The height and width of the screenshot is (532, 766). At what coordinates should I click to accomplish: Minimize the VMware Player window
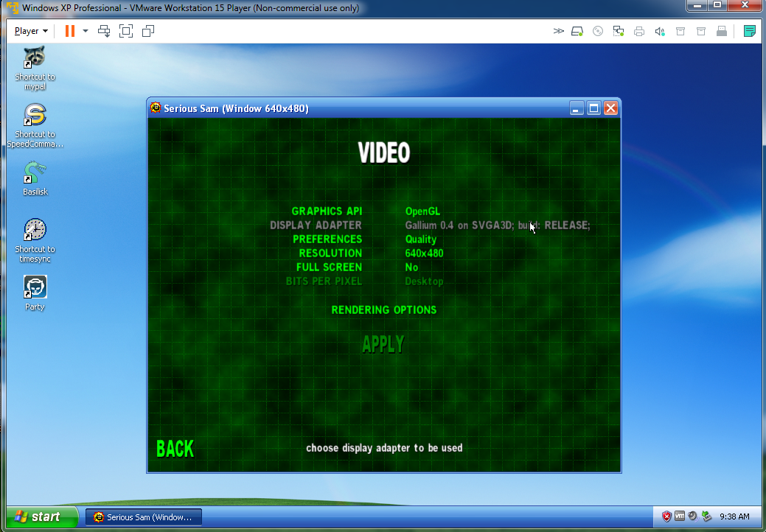click(697, 5)
